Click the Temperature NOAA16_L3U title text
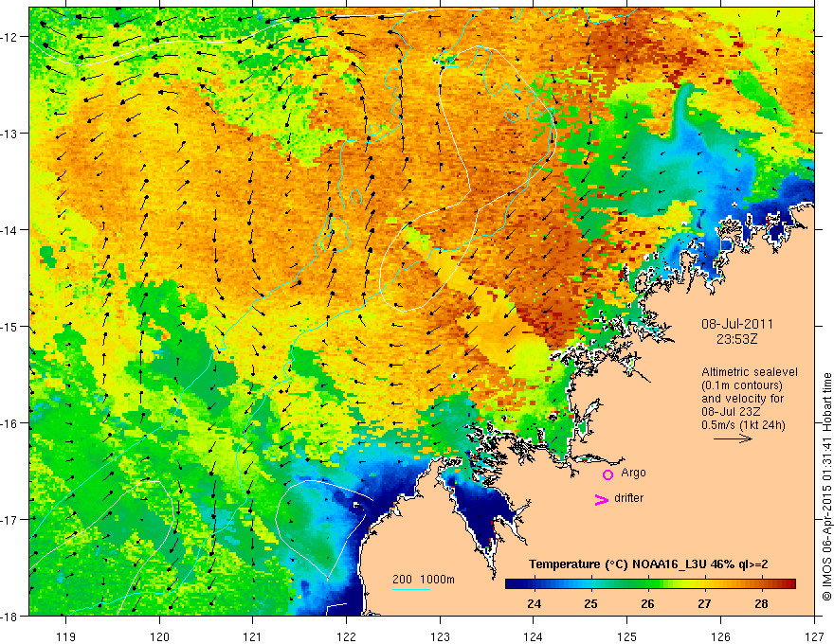834x644 pixels. click(x=648, y=564)
